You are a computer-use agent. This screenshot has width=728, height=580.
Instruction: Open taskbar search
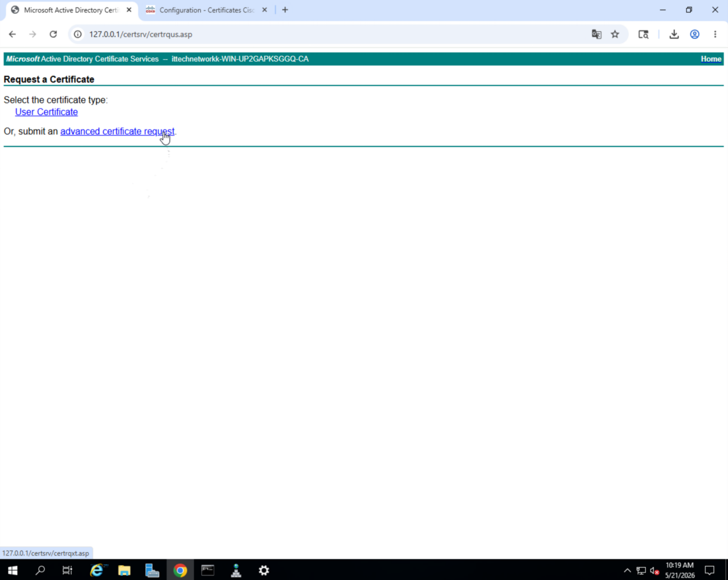(x=40, y=570)
